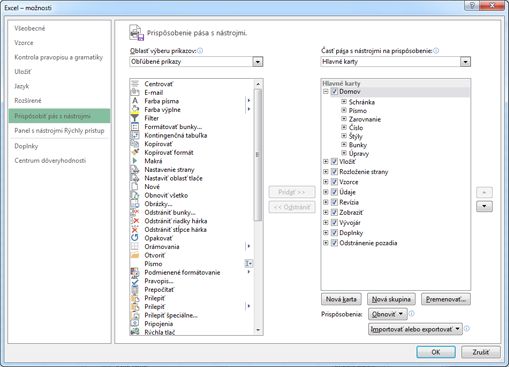Pick the Odstrániť bunky icon

[x=135, y=212]
